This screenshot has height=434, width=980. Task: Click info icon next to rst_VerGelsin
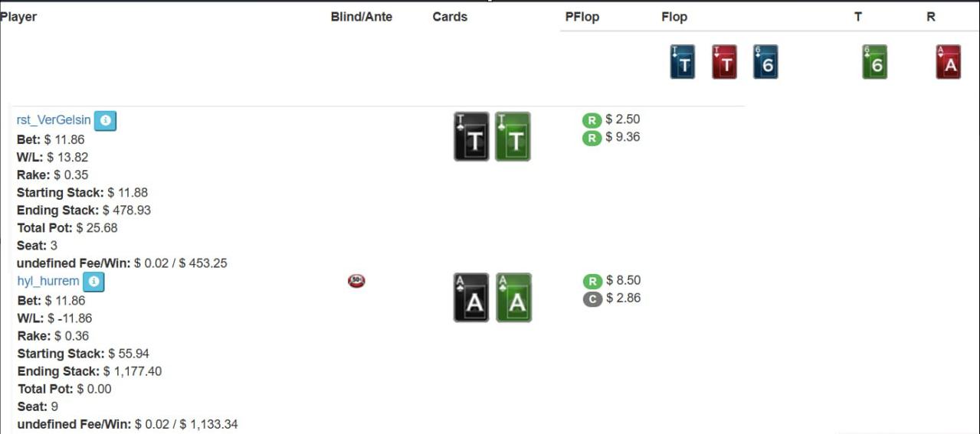[x=106, y=120]
